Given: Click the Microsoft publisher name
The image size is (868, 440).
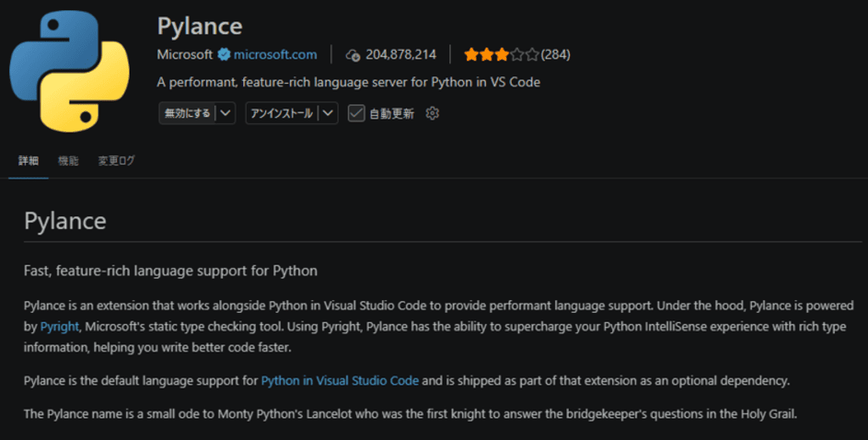Looking at the screenshot, I should click(x=185, y=54).
